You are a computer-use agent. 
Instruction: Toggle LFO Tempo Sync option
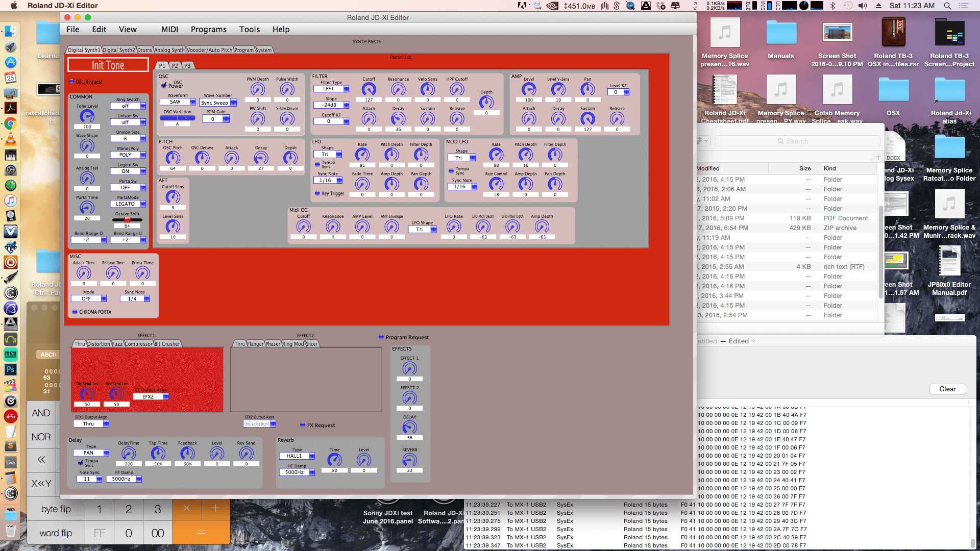pos(317,164)
